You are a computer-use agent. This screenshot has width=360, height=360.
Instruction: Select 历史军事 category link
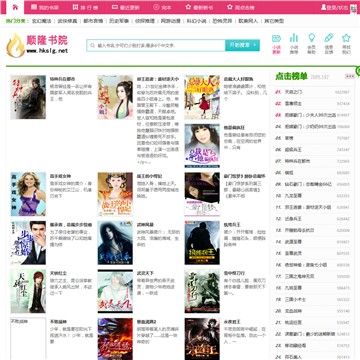tap(119, 21)
